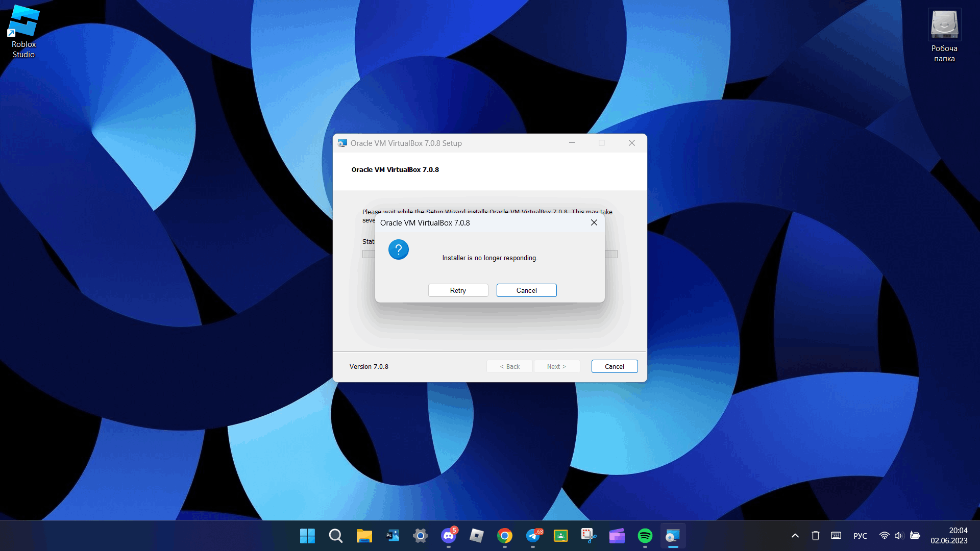Image resolution: width=980 pixels, height=551 pixels.
Task: Open File Explorer from taskbar
Action: (x=364, y=536)
